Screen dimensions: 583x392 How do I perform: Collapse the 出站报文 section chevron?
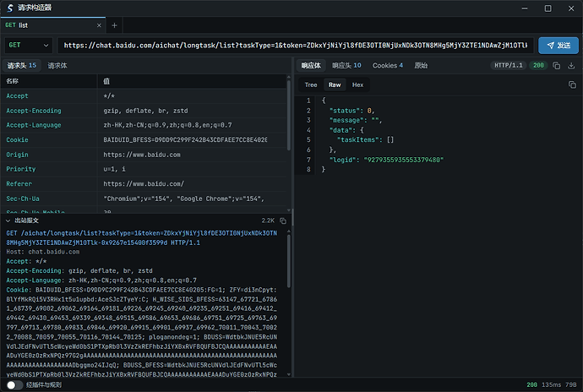coord(8,220)
